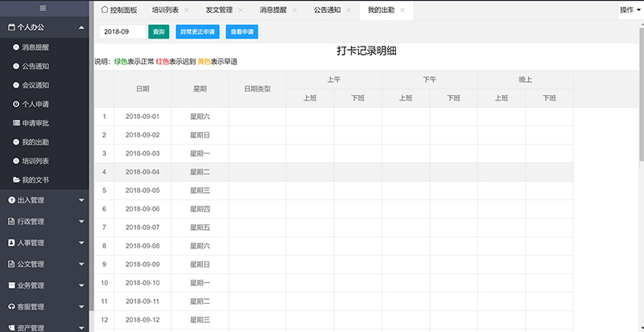This screenshot has height=332, width=644.
Task: Close the 消息提醒 tab
Action: point(295,10)
